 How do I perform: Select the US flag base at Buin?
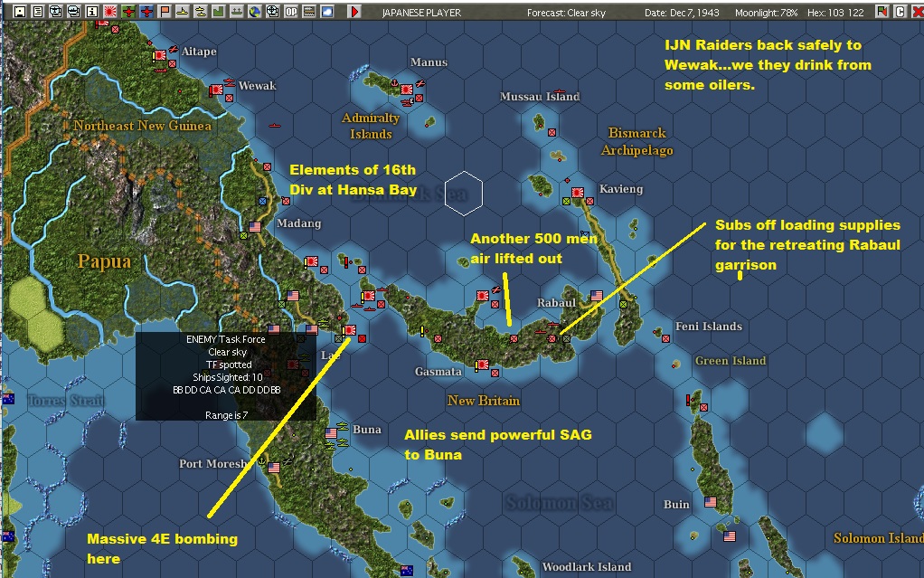711,502
